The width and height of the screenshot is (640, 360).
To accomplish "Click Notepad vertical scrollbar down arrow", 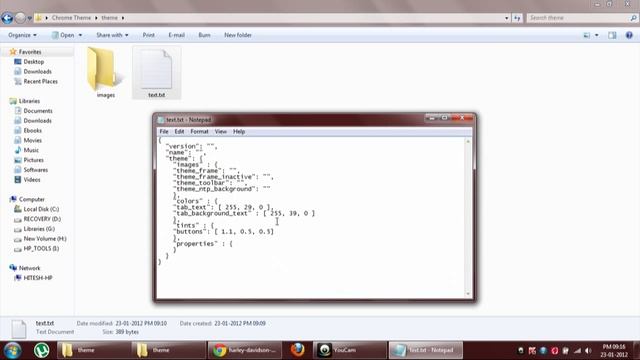I will pos(468,294).
